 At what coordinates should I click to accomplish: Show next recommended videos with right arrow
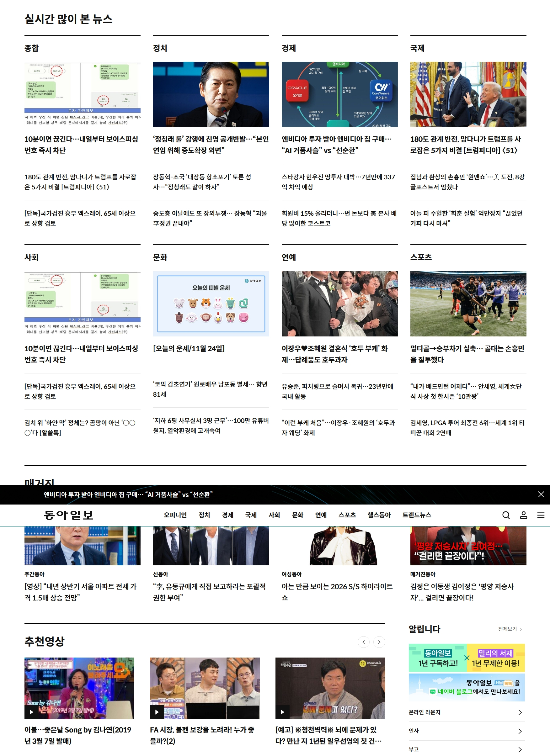(x=379, y=642)
